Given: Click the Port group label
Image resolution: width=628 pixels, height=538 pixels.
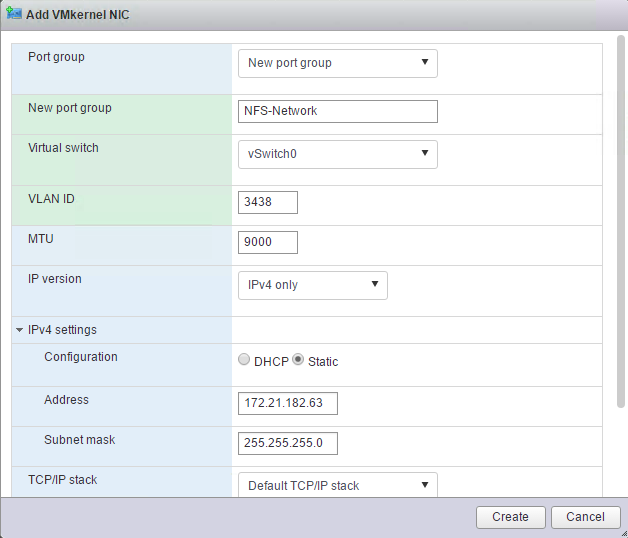Looking at the screenshot, I should 56,57.
